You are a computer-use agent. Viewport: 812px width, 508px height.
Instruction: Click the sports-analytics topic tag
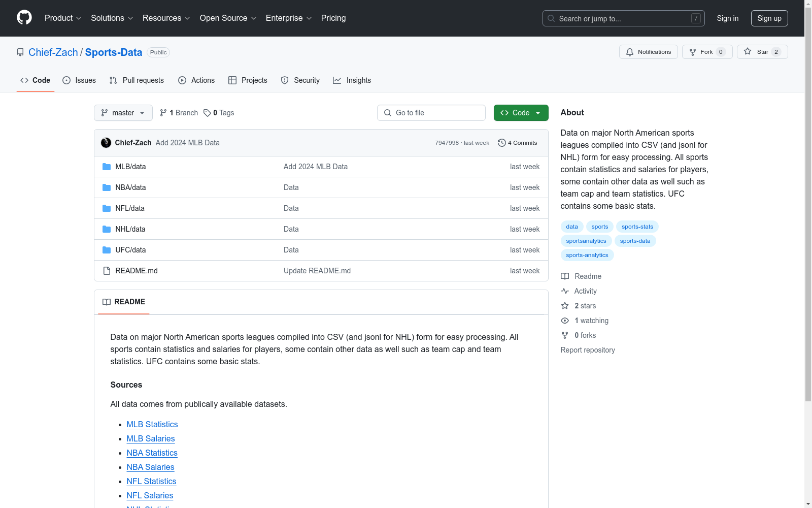tap(587, 255)
